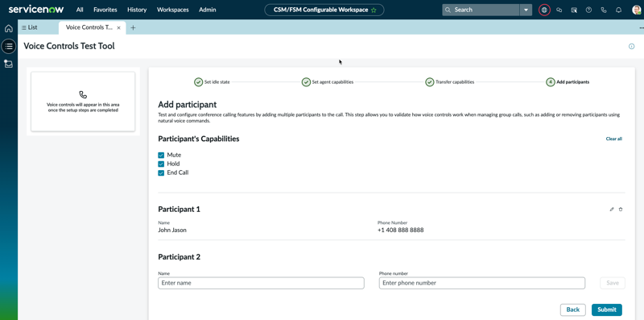
Task: Close the Voice Controls tab
Action: pyautogui.click(x=118, y=28)
